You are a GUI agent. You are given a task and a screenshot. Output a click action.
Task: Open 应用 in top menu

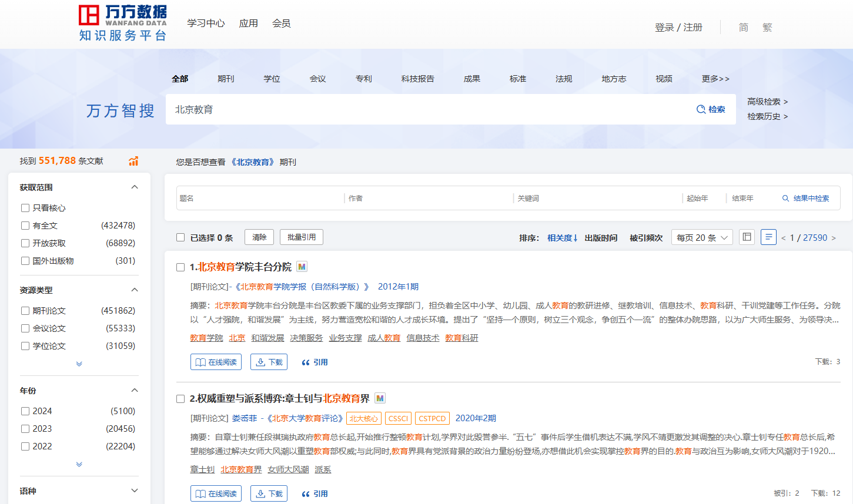tap(248, 23)
